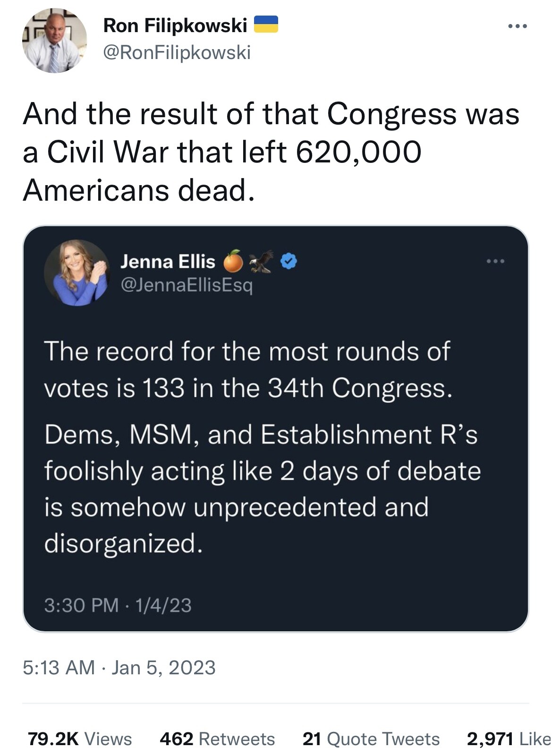Click the Jenna Ellis display name

pyautogui.click(x=168, y=261)
